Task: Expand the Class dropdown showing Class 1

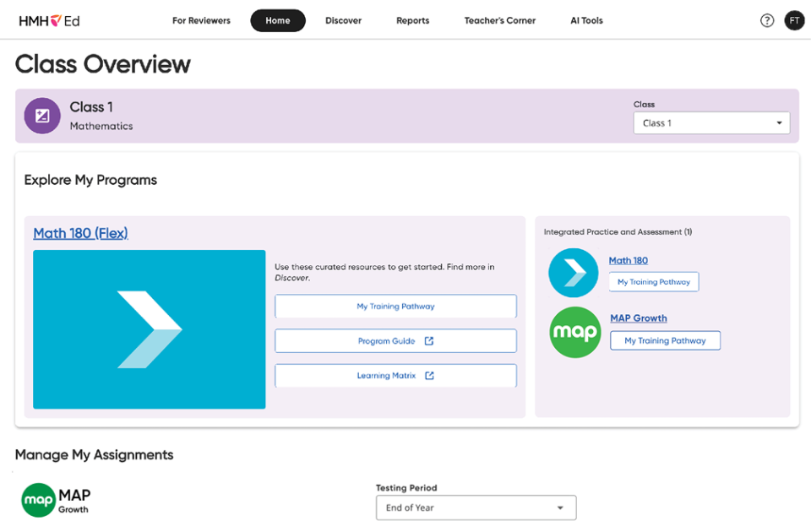Action: click(711, 123)
